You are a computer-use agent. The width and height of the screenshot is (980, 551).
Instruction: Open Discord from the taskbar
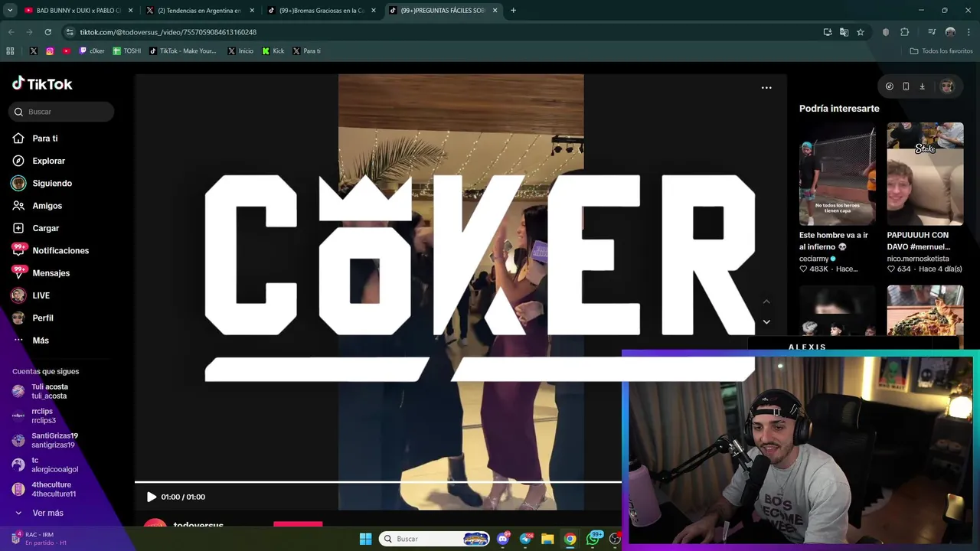pyautogui.click(x=503, y=539)
